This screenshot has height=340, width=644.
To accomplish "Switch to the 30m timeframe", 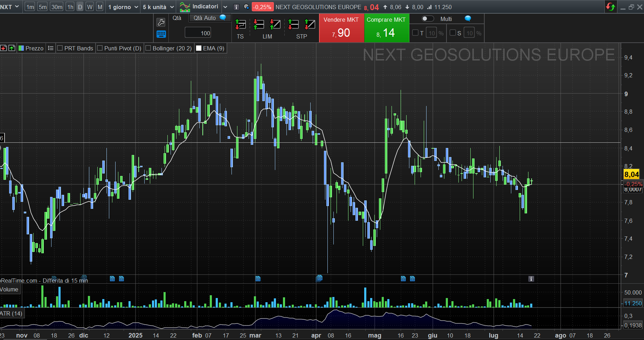I will [x=57, y=7].
